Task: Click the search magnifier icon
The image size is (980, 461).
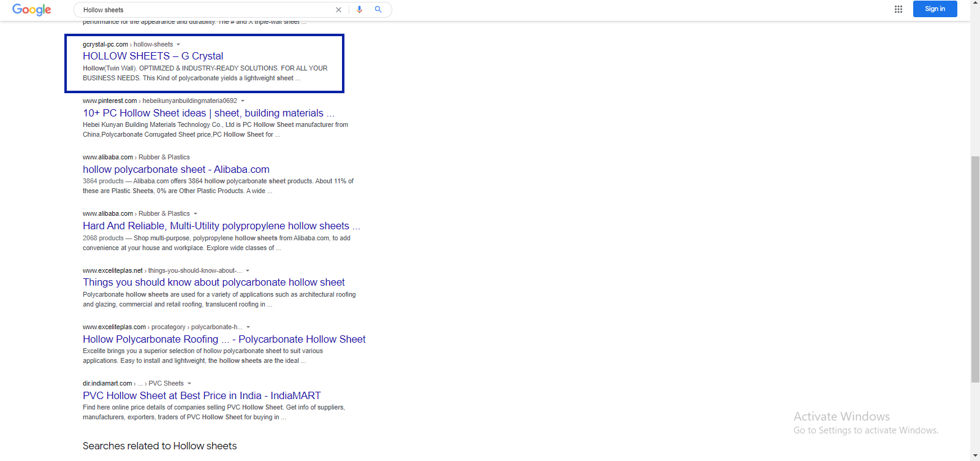Action: 378,9
